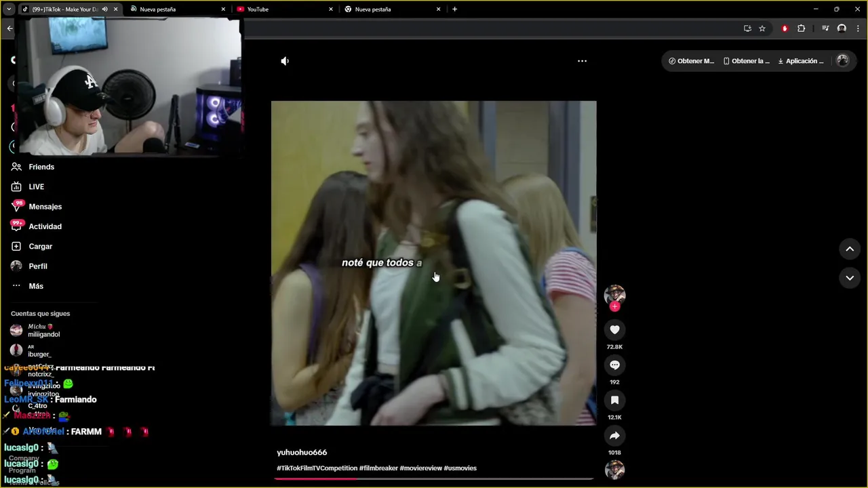This screenshot has height=488, width=868.
Task: Click Obtener M... coins button
Action: (691, 61)
